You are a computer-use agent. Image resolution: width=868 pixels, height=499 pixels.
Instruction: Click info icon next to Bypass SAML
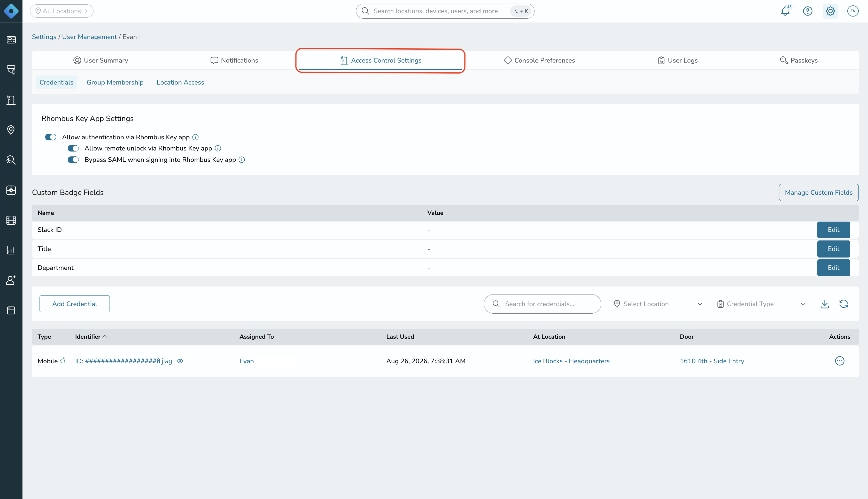click(x=242, y=160)
